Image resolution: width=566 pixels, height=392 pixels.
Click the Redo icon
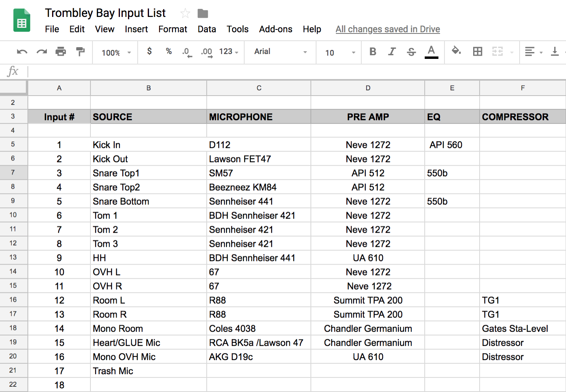click(x=41, y=52)
